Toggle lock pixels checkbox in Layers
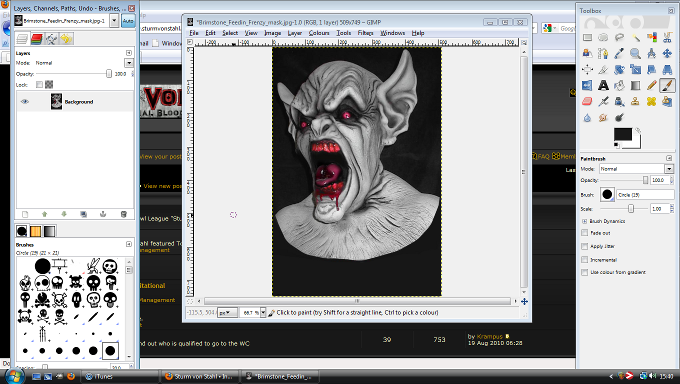Screen dimensions: 680x384 39,85
